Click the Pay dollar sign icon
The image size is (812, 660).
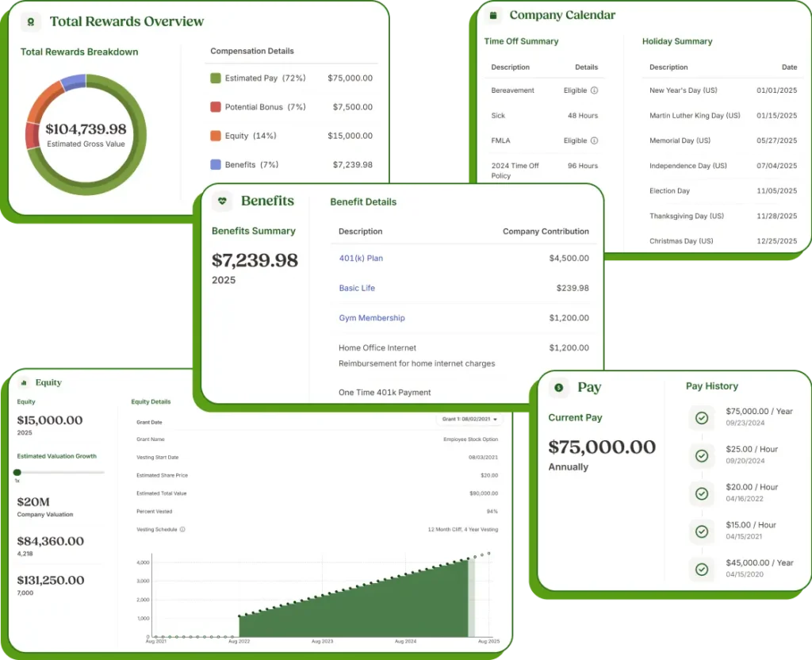[x=559, y=387]
